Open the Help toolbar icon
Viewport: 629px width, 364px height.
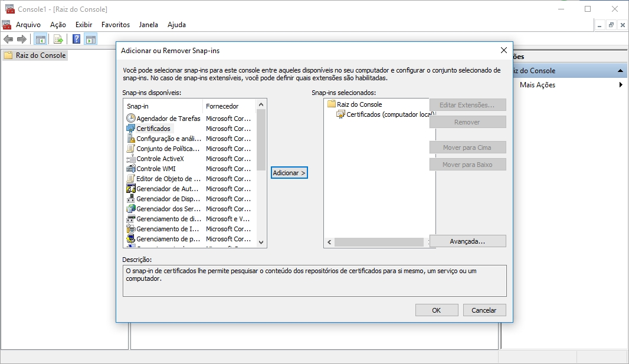tap(76, 40)
